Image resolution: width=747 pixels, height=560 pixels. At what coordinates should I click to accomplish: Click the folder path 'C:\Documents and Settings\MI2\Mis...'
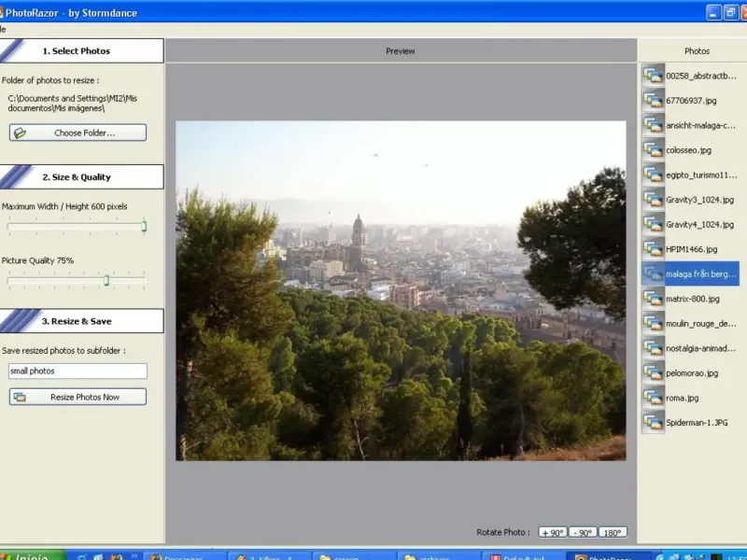click(x=73, y=104)
